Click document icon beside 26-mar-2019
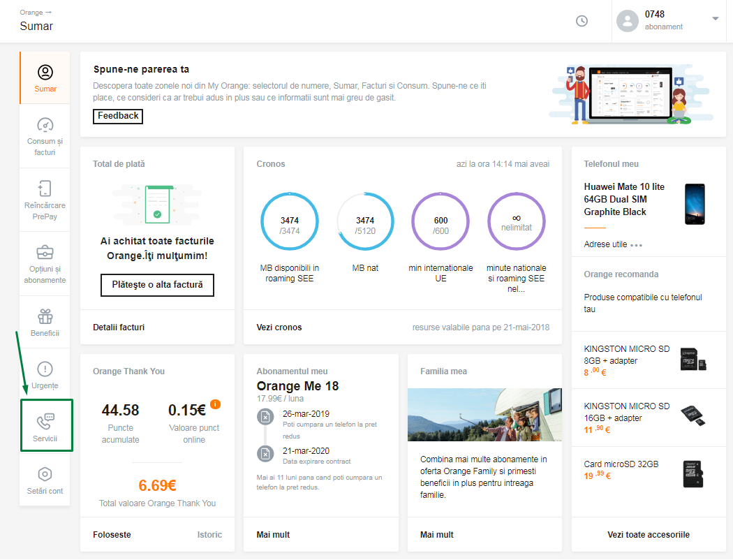The width and height of the screenshot is (733, 560). pyautogui.click(x=265, y=416)
